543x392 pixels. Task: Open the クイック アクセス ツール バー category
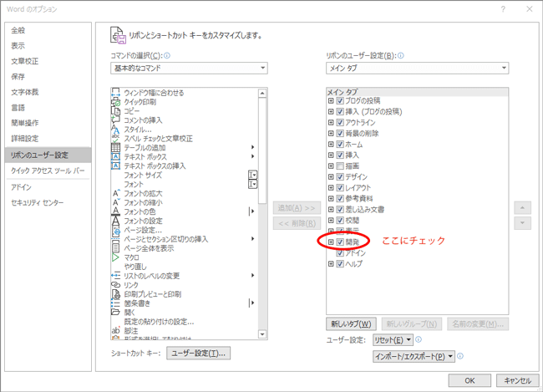[48, 171]
